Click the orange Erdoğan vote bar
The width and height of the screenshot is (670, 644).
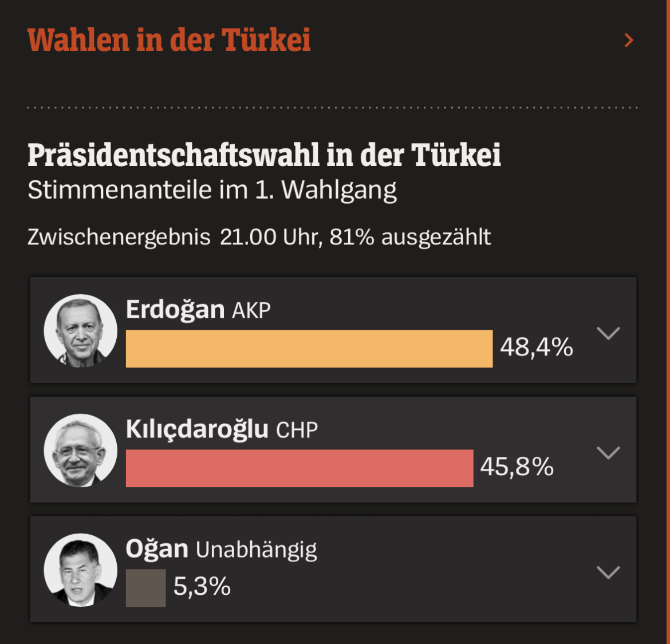(309, 349)
